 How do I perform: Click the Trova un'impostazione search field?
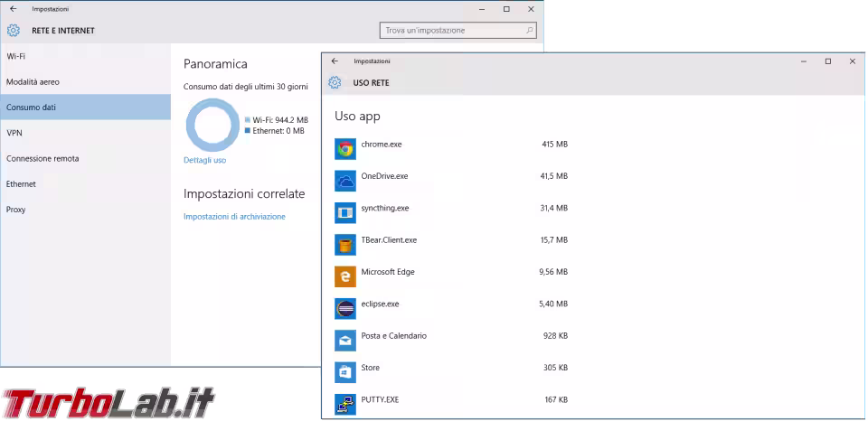pyautogui.click(x=458, y=31)
